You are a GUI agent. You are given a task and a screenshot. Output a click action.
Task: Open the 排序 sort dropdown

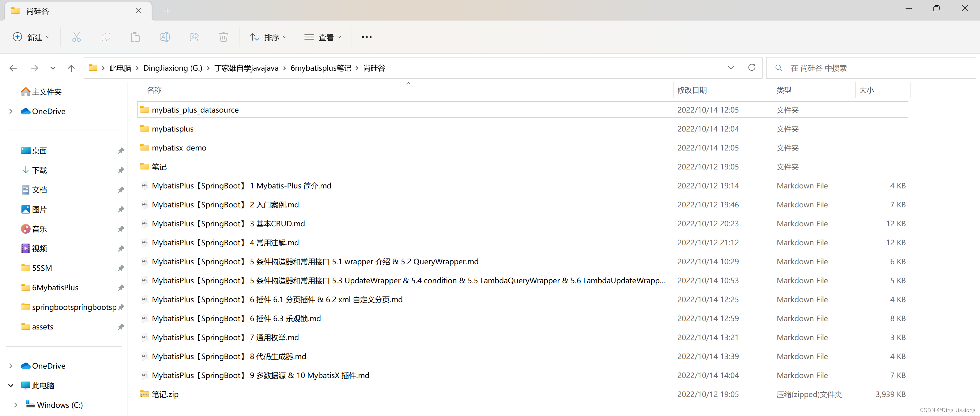click(268, 37)
